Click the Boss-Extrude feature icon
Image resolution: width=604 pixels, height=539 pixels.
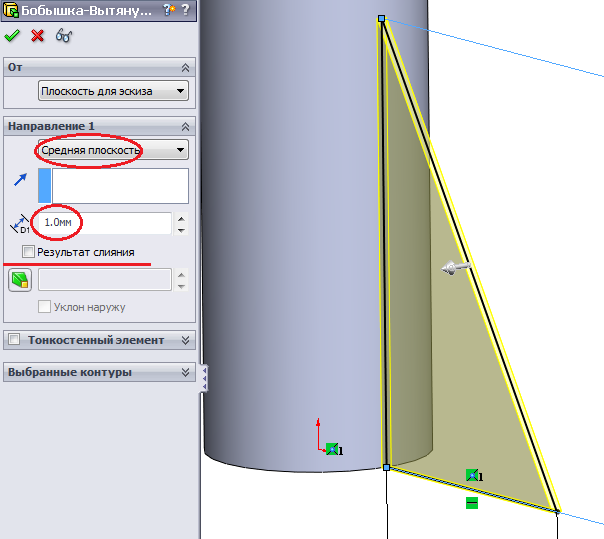coord(10,10)
